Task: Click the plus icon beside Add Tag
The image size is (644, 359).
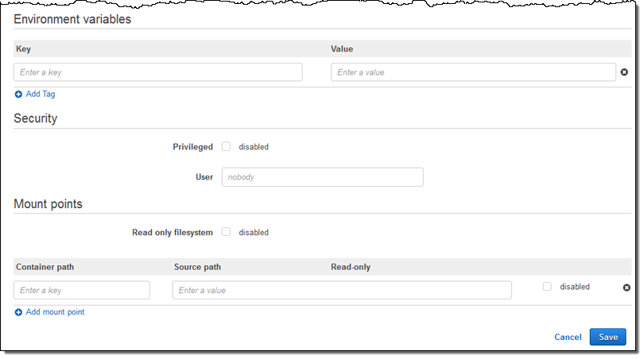Action: point(18,95)
